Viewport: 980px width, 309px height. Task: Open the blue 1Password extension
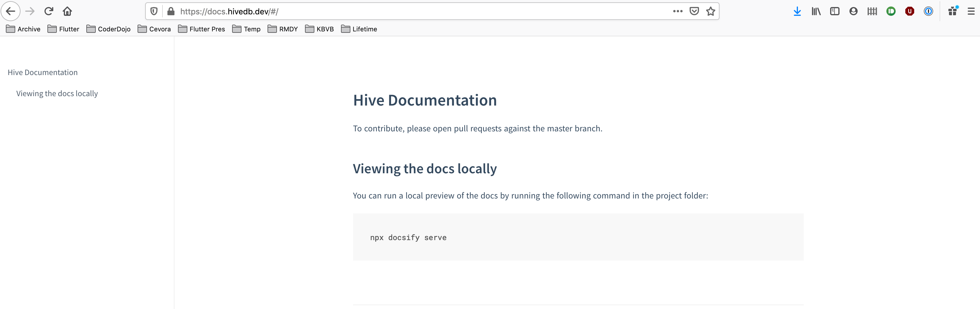(x=928, y=11)
